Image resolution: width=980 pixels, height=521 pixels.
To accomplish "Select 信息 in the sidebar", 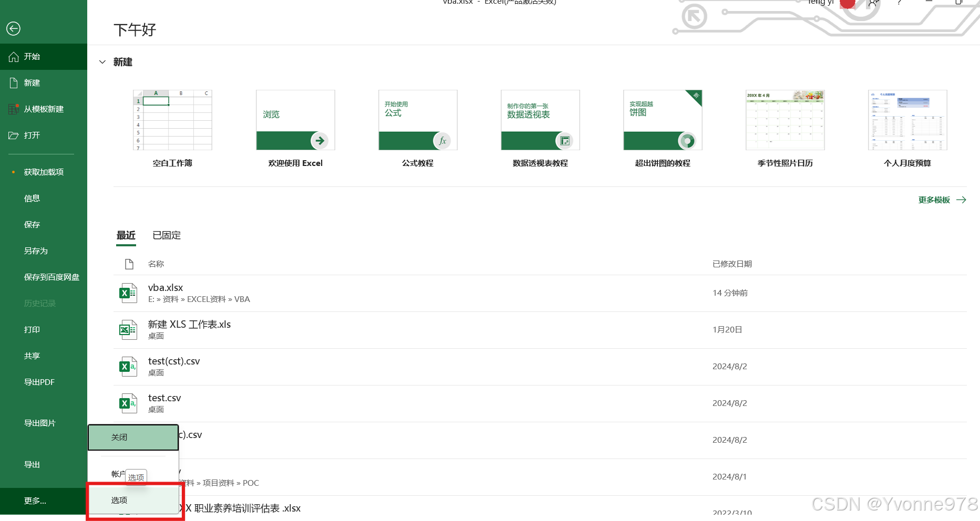I will (x=44, y=199).
